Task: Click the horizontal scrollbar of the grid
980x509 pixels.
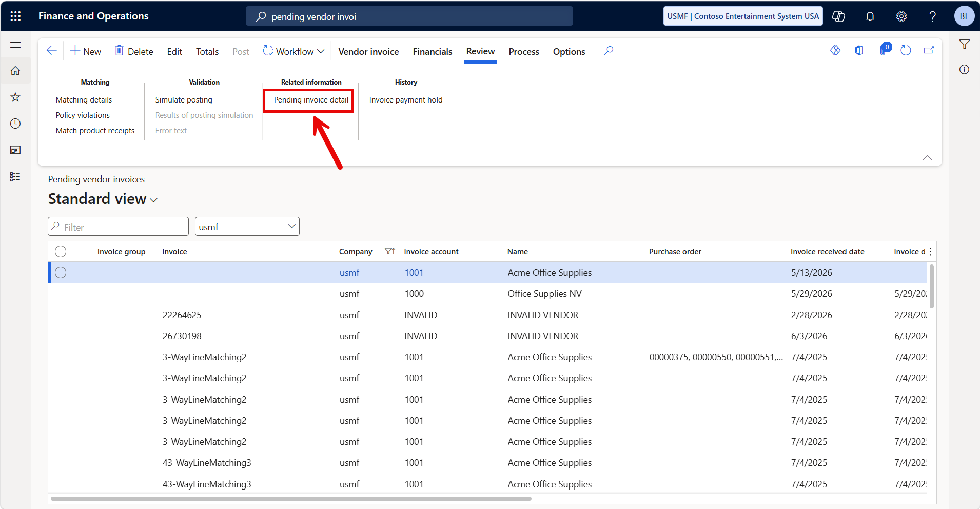Action: tap(291, 498)
